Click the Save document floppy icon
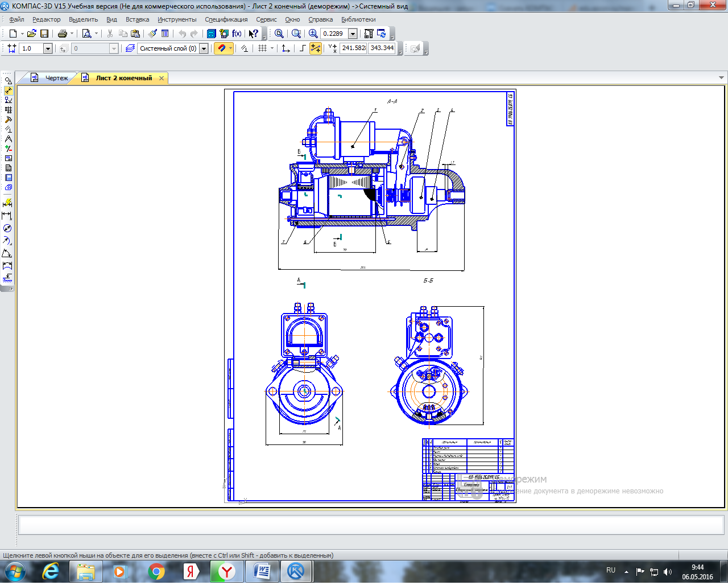Image resolution: width=728 pixels, height=585 pixels. coord(44,34)
